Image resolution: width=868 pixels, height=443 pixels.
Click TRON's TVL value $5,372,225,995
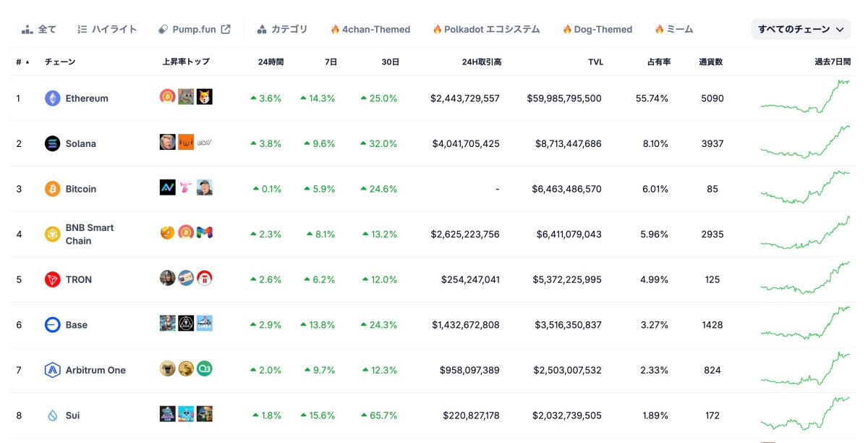coord(568,279)
